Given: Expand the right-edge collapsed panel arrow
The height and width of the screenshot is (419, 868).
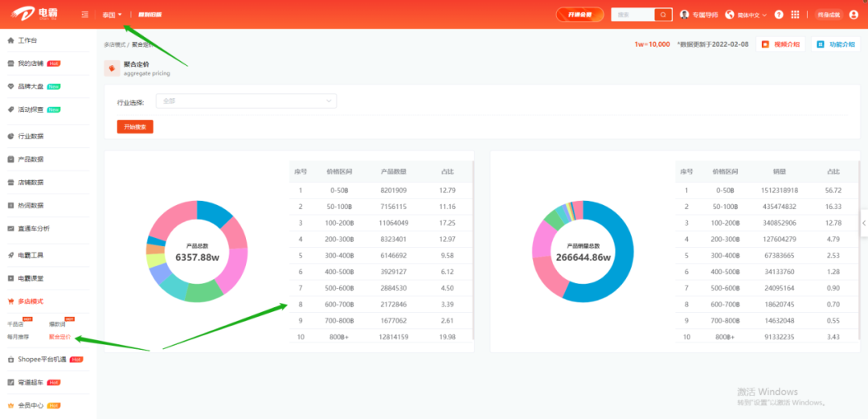Looking at the screenshot, I should pos(863,223).
